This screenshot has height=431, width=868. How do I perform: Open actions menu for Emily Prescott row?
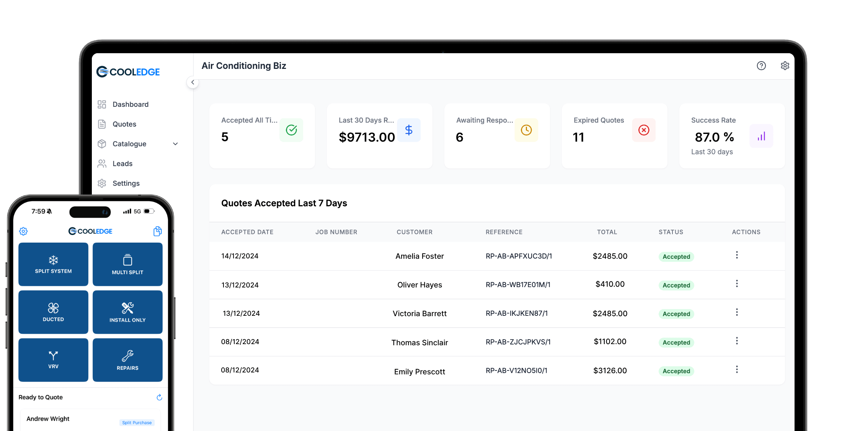[737, 369]
